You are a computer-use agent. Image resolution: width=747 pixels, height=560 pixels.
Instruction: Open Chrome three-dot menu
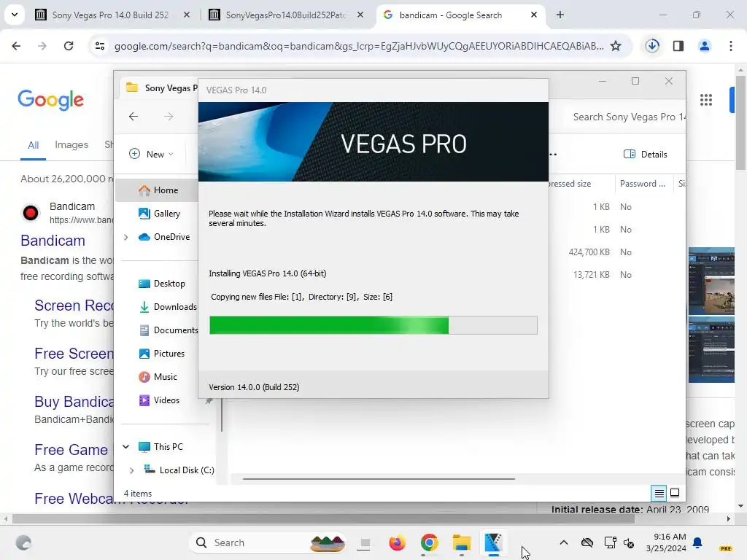click(x=730, y=46)
